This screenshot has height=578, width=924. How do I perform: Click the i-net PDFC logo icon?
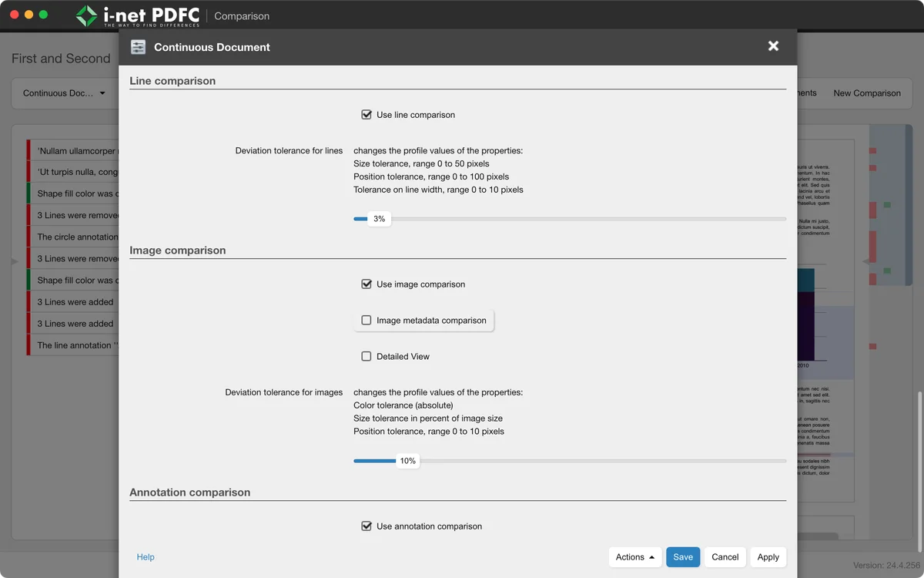(87, 15)
